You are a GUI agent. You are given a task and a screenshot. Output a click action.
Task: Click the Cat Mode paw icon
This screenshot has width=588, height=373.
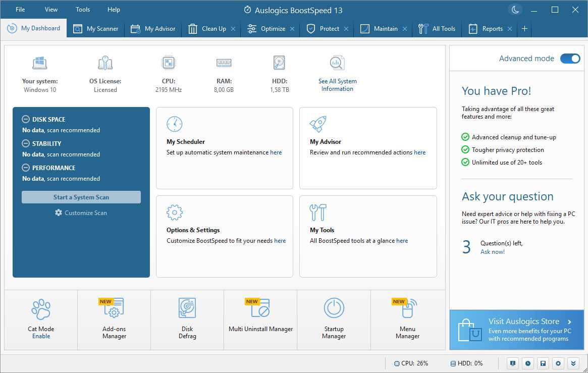pos(41,309)
